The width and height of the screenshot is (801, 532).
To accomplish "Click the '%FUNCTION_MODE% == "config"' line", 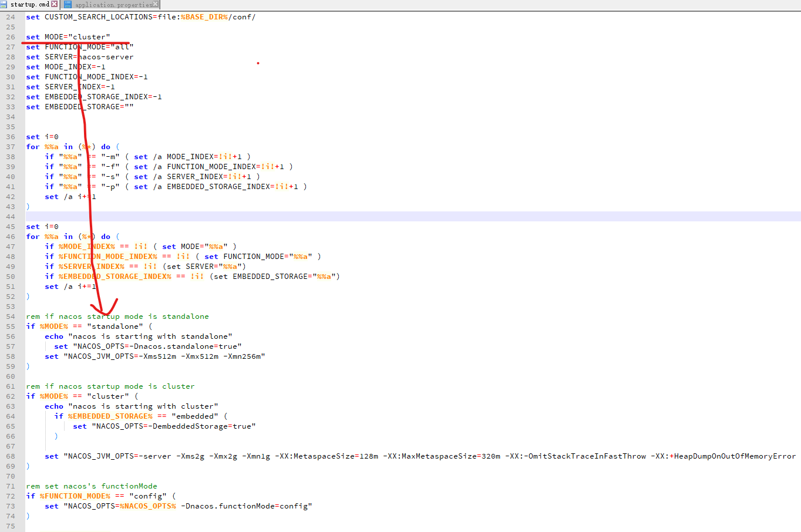I will click(x=100, y=496).
